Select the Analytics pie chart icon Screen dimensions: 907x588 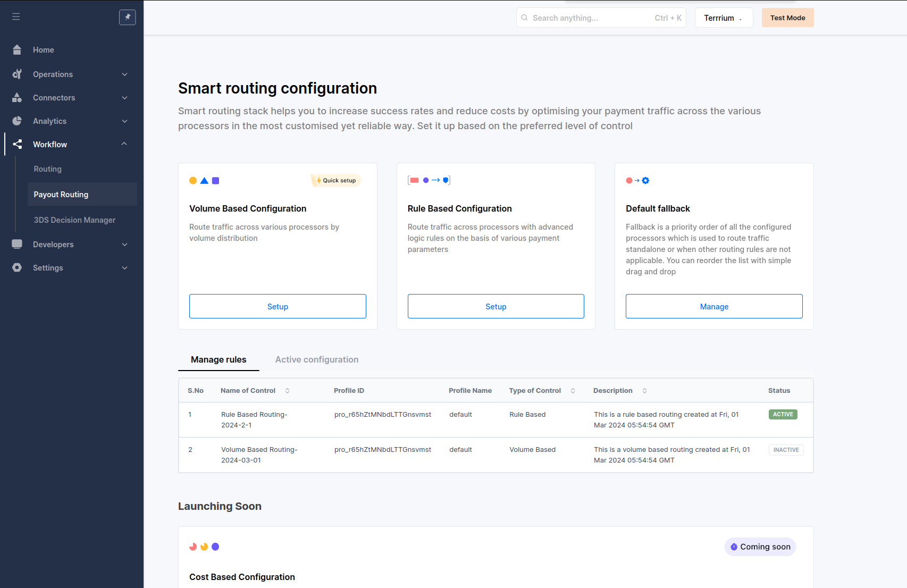click(16, 121)
